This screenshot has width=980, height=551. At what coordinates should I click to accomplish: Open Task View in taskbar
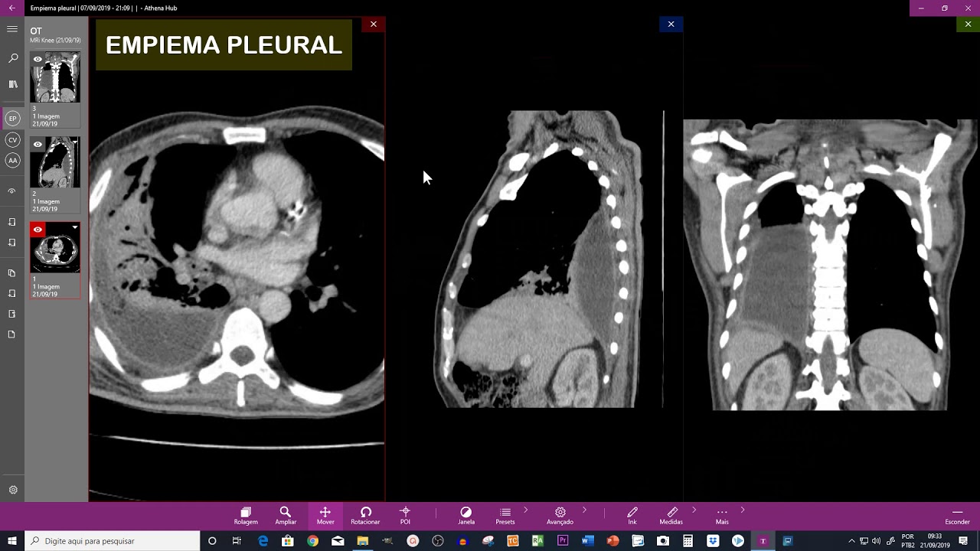pyautogui.click(x=237, y=541)
